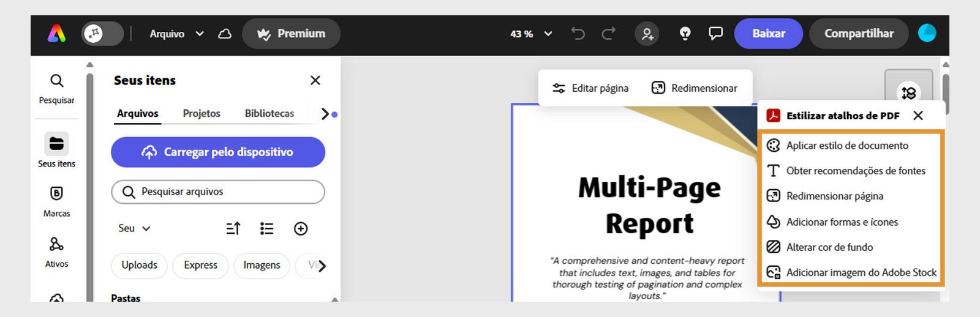Click Editar página in the toolbar
Screen dimensions: 980x317
590,88
